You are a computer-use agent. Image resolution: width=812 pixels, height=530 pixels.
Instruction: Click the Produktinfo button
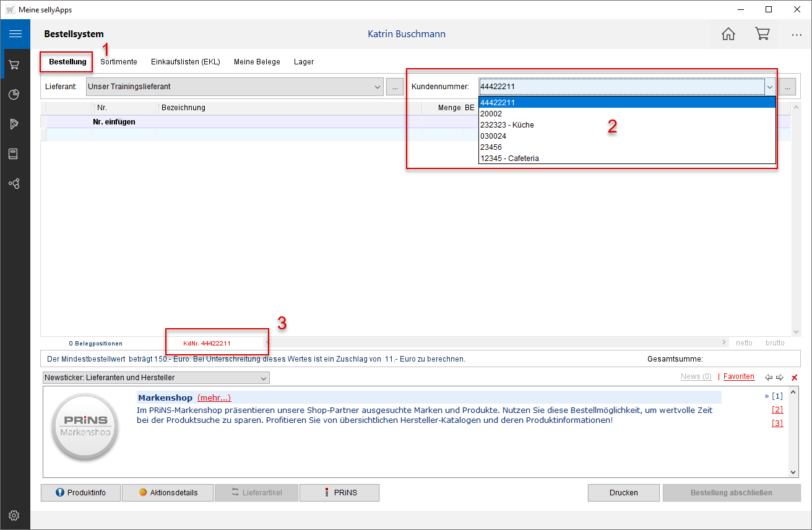tap(80, 493)
